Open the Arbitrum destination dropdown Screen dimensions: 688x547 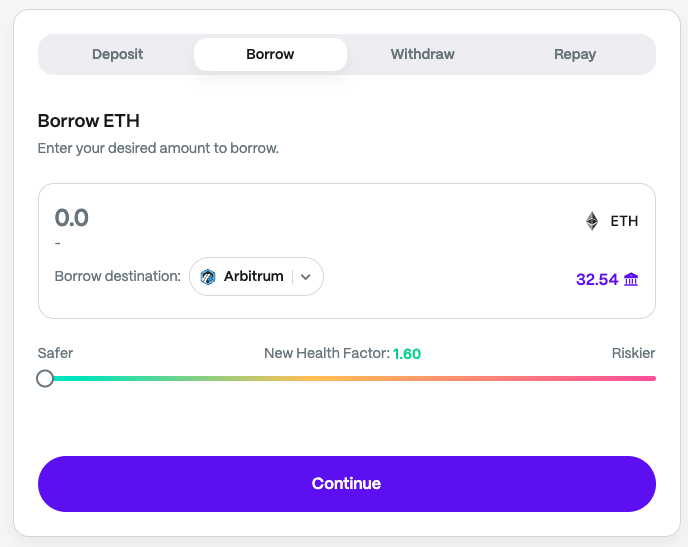coord(256,277)
